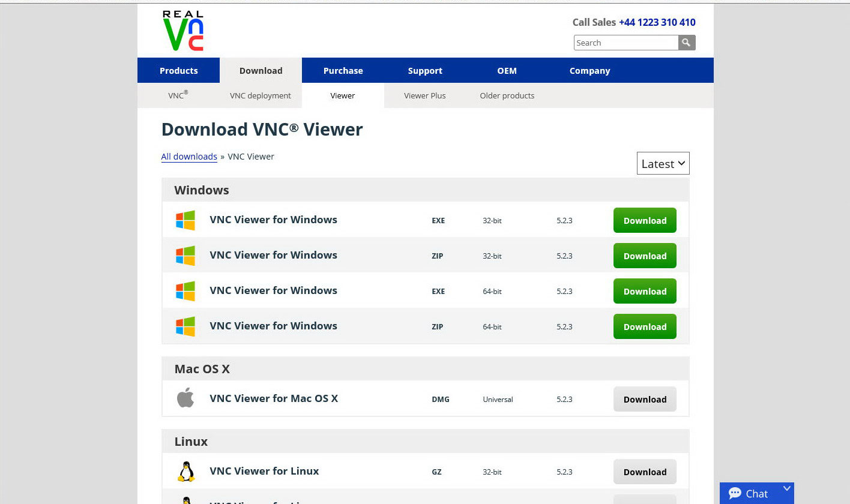The image size is (850, 504).
Task: Click the chat speech bubble icon
Action: tap(735, 493)
